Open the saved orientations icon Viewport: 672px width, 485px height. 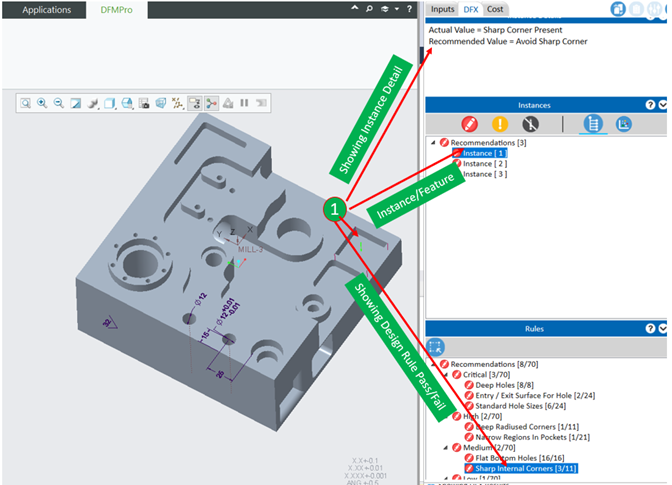click(x=127, y=103)
